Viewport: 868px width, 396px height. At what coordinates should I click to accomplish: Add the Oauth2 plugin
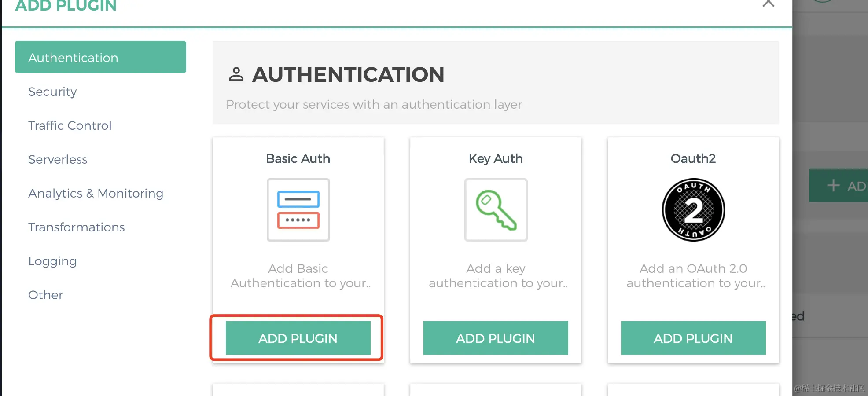(693, 338)
